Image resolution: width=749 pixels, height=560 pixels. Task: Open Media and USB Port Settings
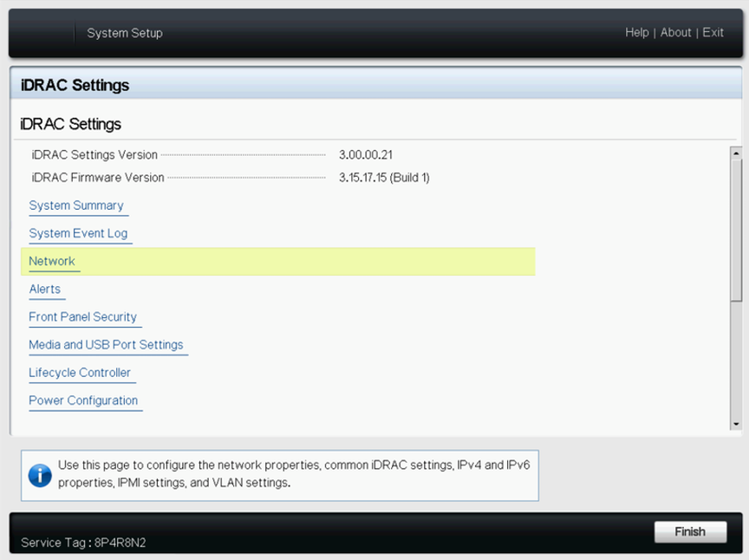107,344
